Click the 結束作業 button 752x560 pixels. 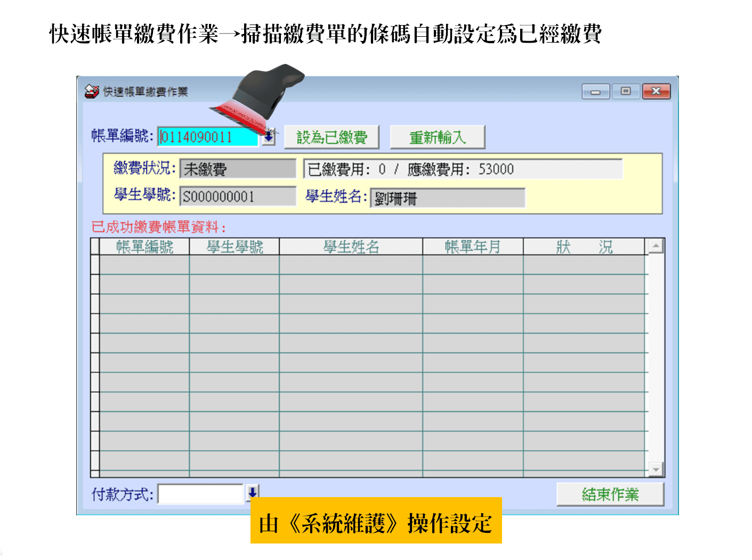pos(610,494)
